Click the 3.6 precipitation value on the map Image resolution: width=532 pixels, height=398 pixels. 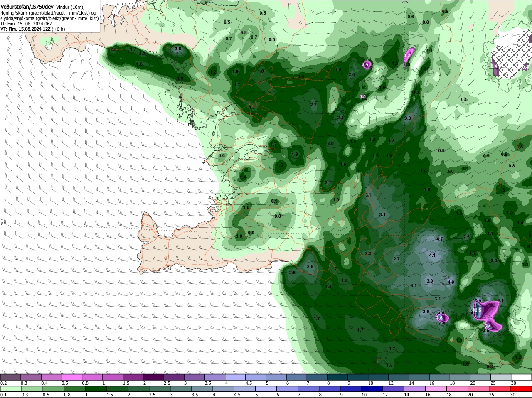coord(178,49)
